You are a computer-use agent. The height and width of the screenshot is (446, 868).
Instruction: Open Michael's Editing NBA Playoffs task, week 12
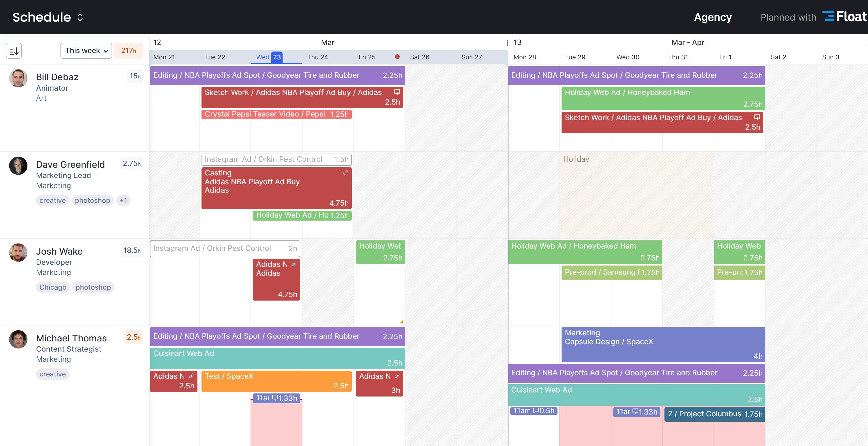click(277, 336)
